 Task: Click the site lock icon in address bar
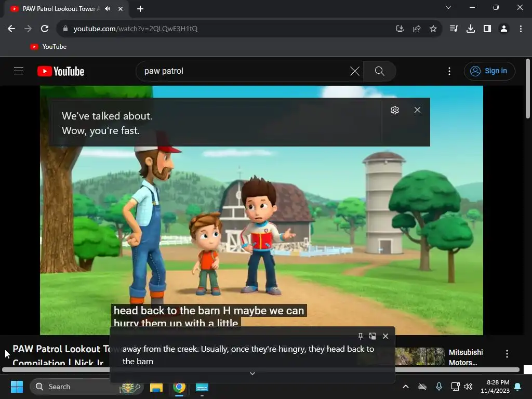coord(65,29)
